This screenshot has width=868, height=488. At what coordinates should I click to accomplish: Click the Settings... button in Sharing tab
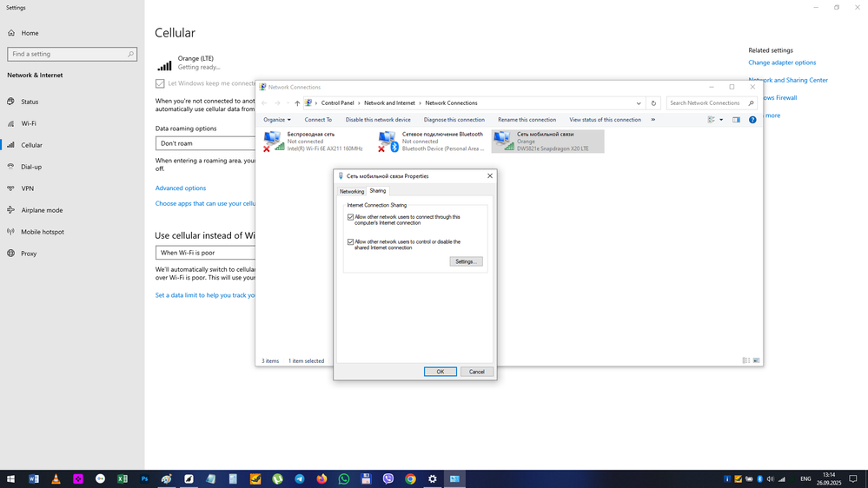tap(466, 261)
